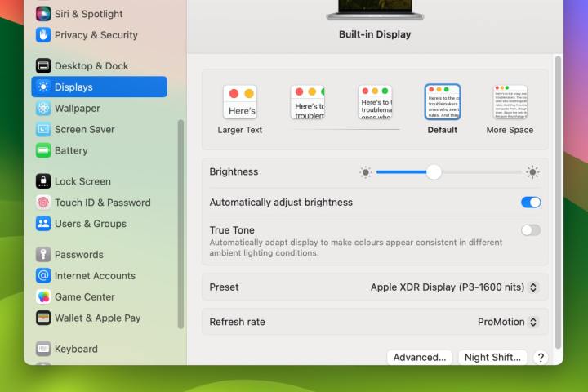Open Wallet & Apple Pay label

point(98,318)
